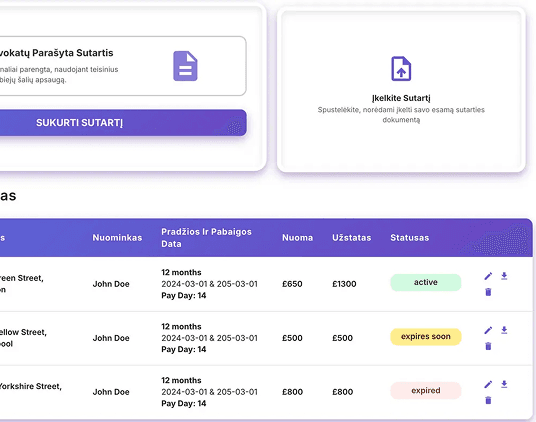The width and height of the screenshot is (536, 422).
Task: Click the Įkelkite Sutartį heading
Action: coord(401,98)
